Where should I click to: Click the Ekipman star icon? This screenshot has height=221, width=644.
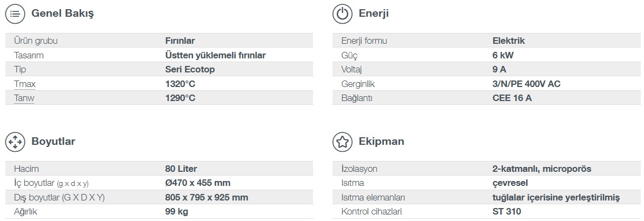[x=342, y=142]
